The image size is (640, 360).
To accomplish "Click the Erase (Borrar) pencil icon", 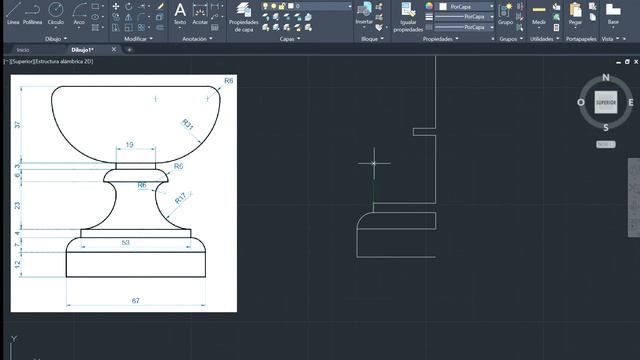I will (160, 7).
